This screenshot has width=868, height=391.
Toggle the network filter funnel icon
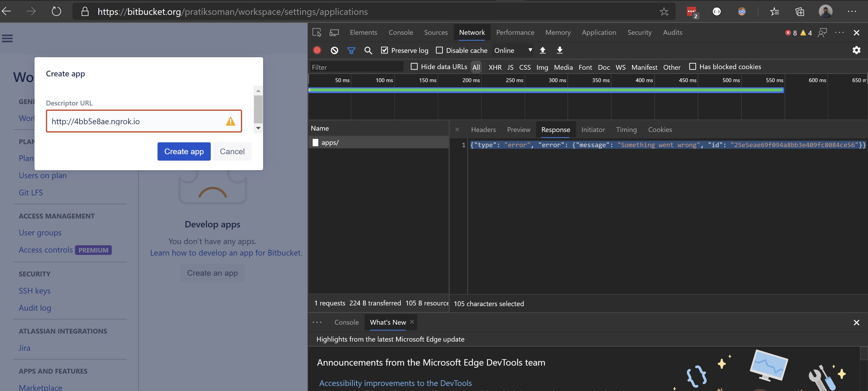(351, 50)
